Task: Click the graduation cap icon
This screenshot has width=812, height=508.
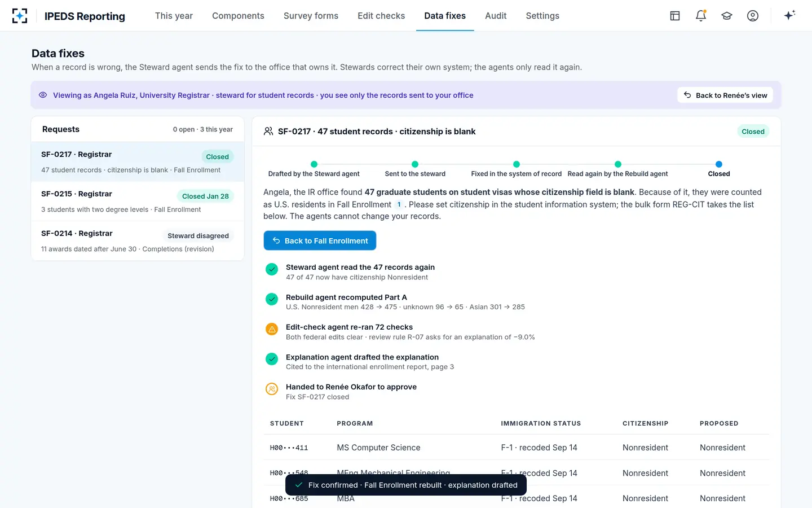Action: pos(727,16)
